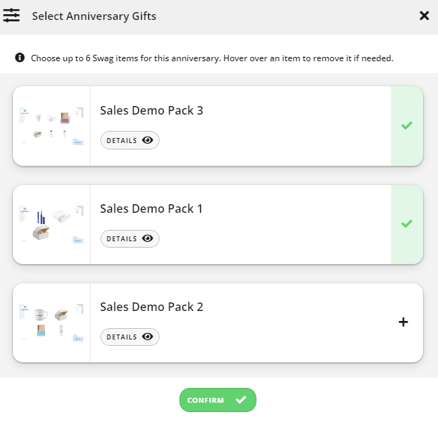438x427 pixels.
Task: Click checkmark icon inside Confirm button
Action: coord(241,399)
